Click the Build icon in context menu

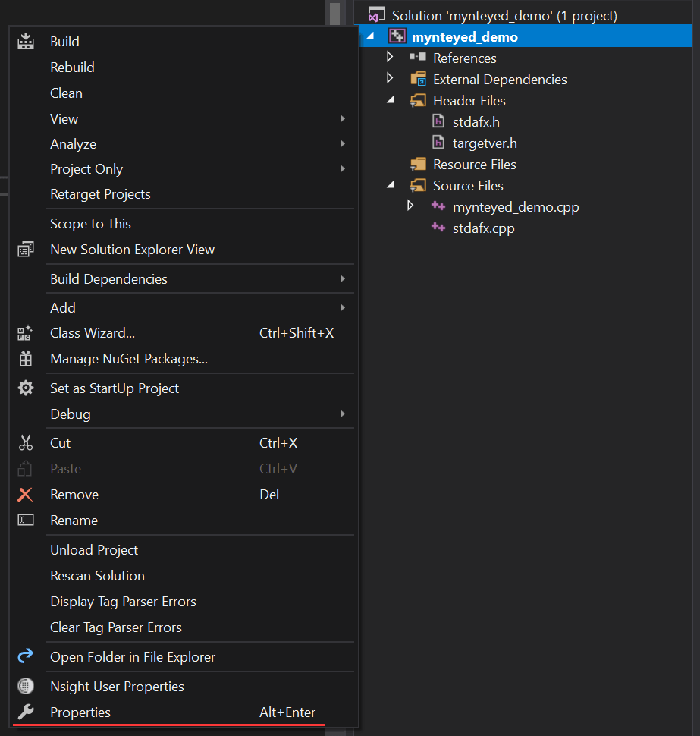[x=26, y=41]
